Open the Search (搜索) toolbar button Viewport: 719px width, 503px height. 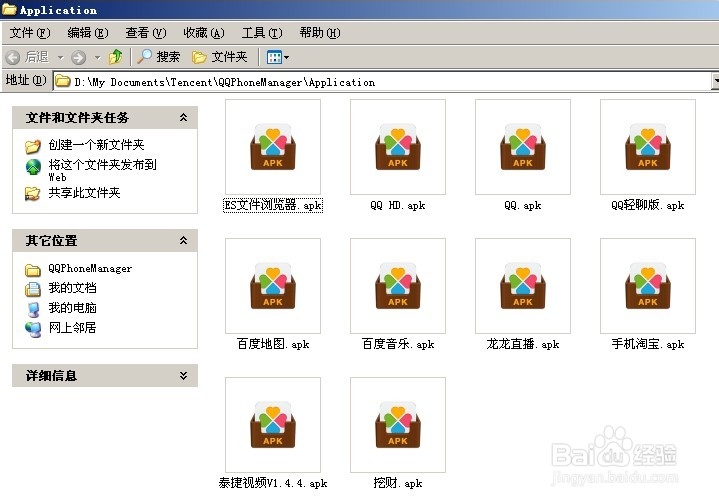coord(158,57)
